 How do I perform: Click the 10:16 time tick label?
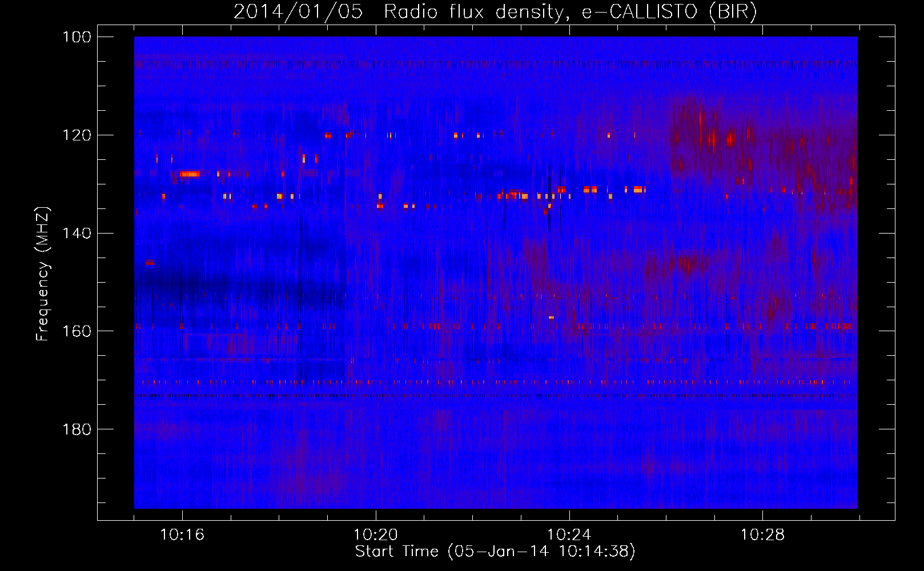point(182,535)
